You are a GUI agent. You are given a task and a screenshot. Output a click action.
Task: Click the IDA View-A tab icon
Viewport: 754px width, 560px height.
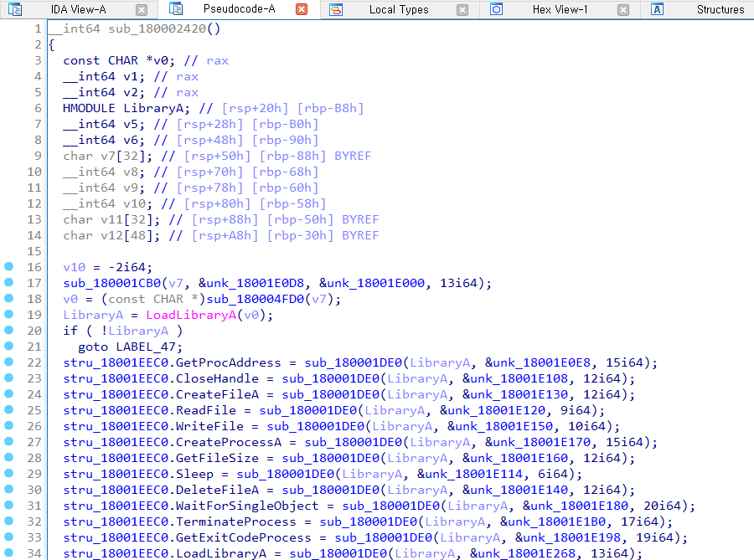(15, 9)
